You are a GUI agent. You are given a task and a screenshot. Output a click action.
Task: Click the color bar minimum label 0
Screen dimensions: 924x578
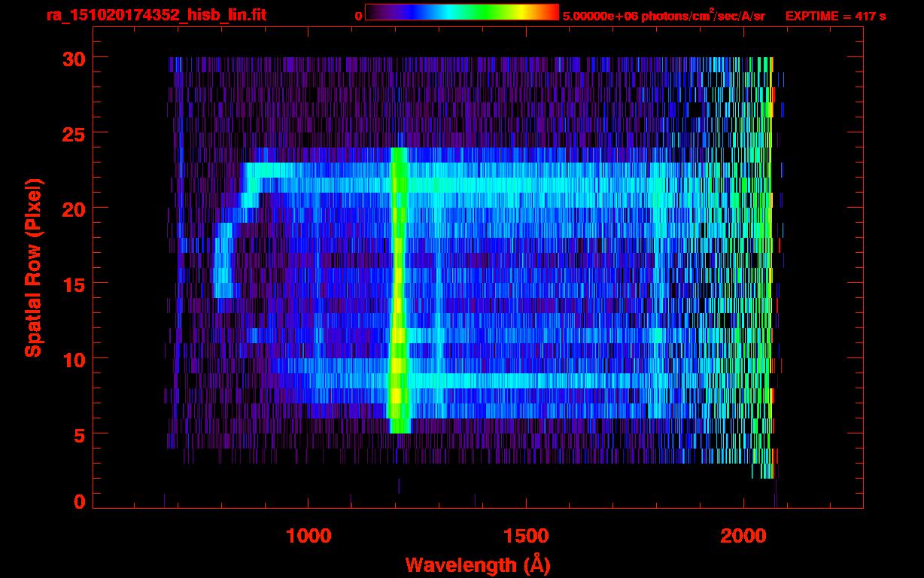358,16
